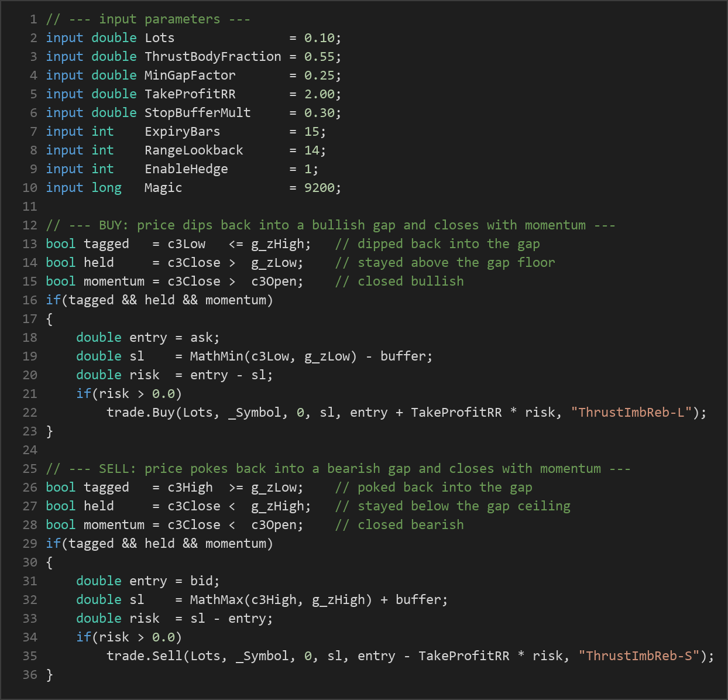Image resolution: width=728 pixels, height=700 pixels.
Task: Select the MinGapFactor parameter name
Action: pos(190,76)
